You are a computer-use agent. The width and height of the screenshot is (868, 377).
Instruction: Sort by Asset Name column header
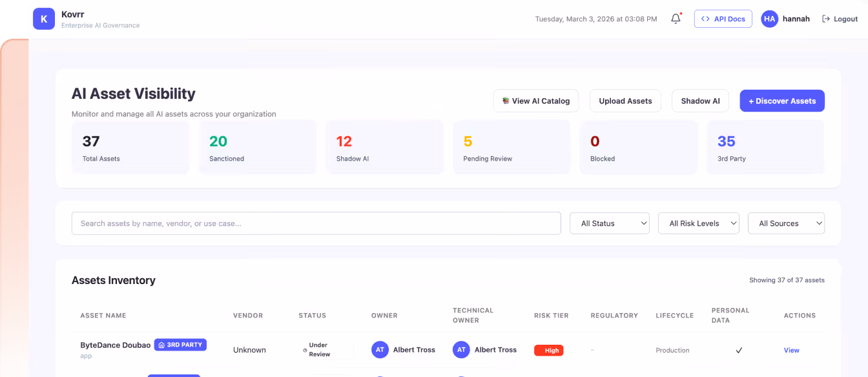(103, 316)
